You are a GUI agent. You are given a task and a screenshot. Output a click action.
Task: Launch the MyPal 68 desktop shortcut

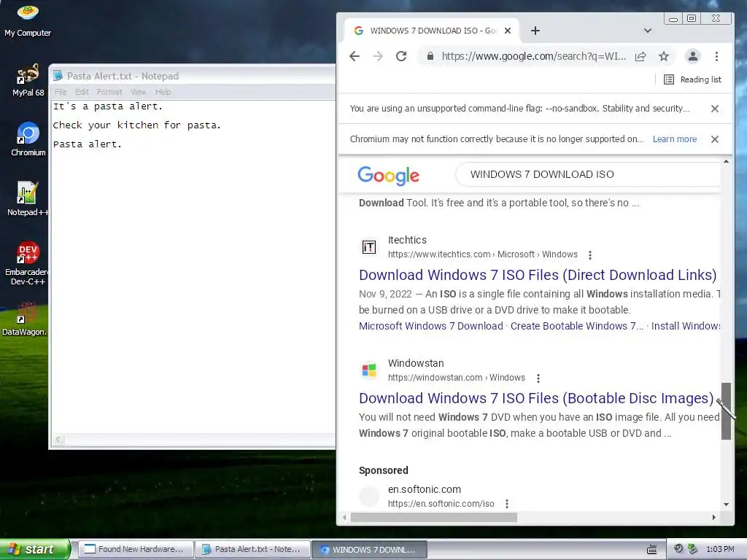pyautogui.click(x=28, y=80)
